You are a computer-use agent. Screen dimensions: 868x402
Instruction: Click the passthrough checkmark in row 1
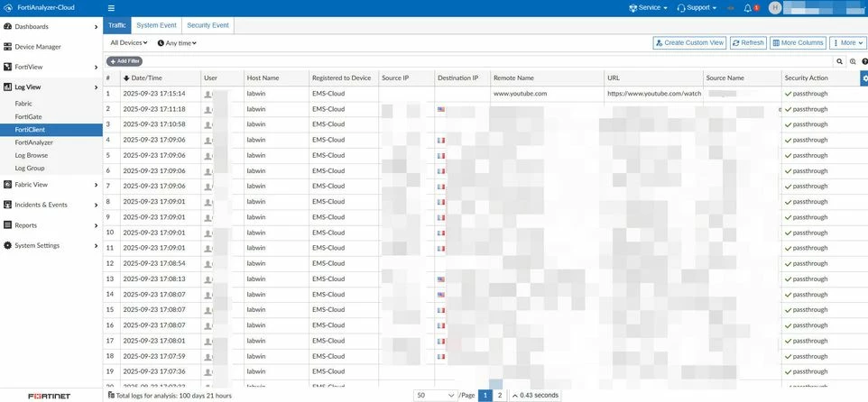(x=788, y=94)
